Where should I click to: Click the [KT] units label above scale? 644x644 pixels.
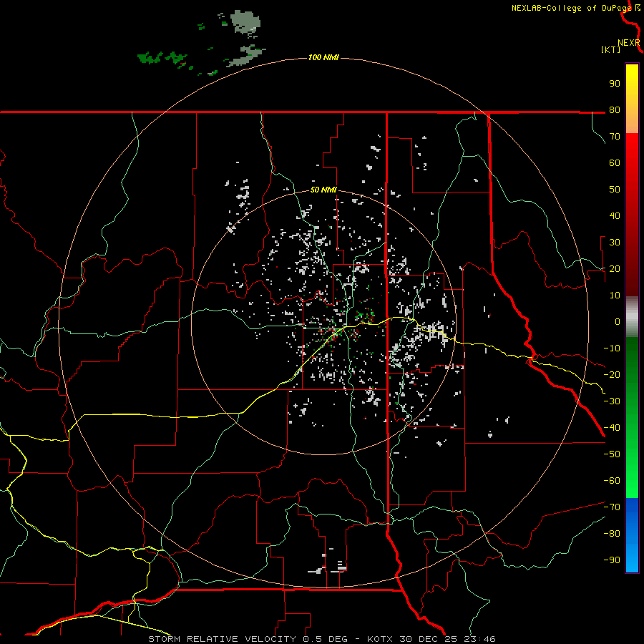point(611,49)
